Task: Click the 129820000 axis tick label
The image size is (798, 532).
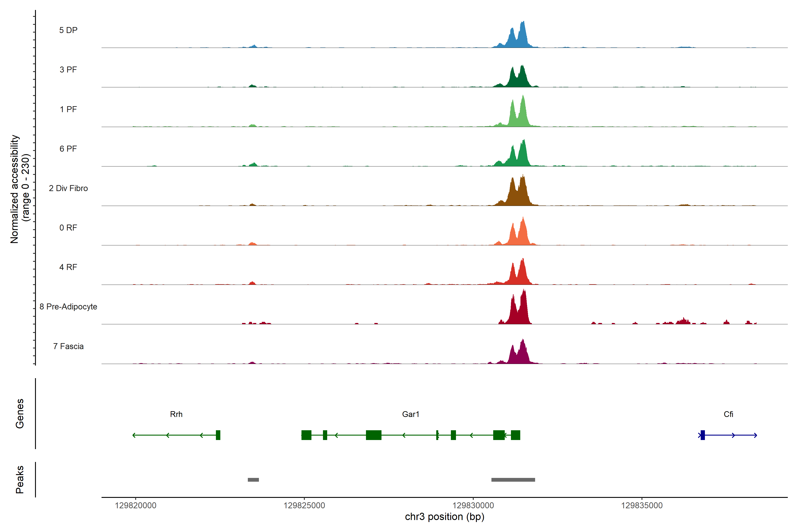Action: point(135,506)
